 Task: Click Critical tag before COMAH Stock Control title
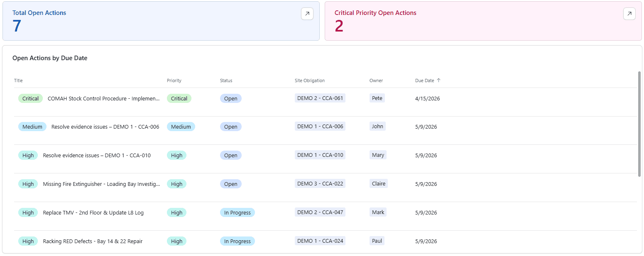30,98
